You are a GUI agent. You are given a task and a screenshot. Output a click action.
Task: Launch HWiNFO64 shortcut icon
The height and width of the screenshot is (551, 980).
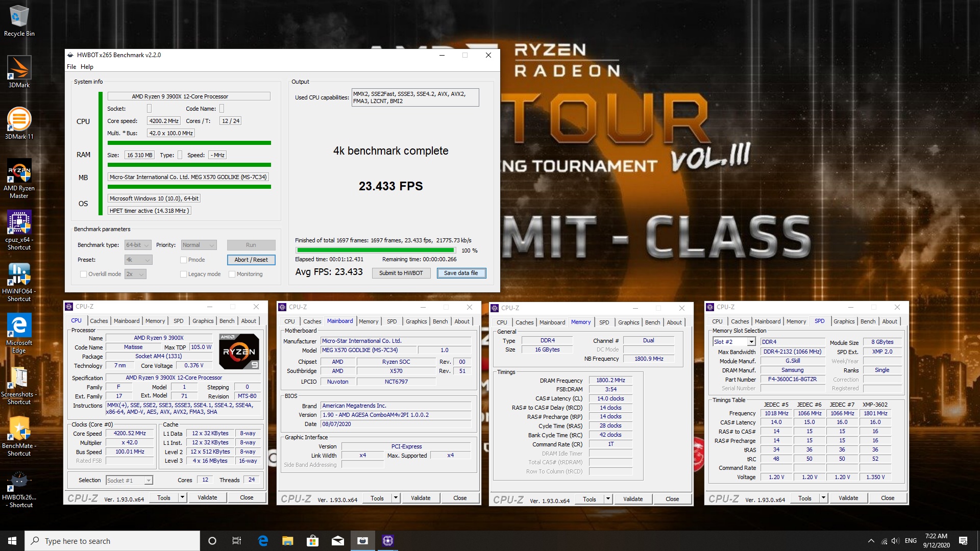(19, 282)
